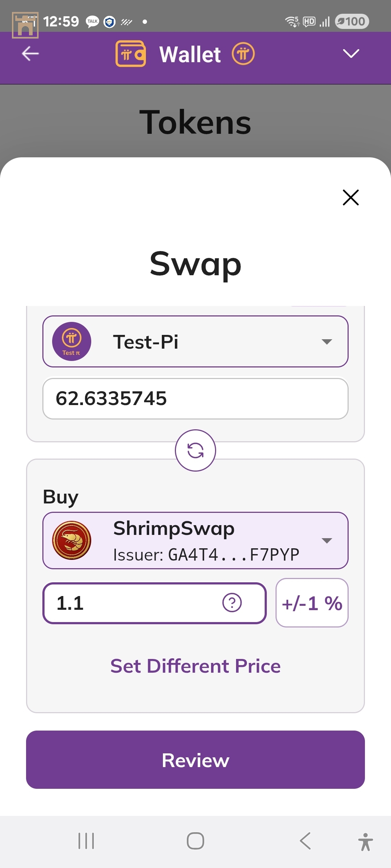This screenshot has width=391, height=868.
Task: Tap the Android navigation back button
Action: pyautogui.click(x=305, y=841)
